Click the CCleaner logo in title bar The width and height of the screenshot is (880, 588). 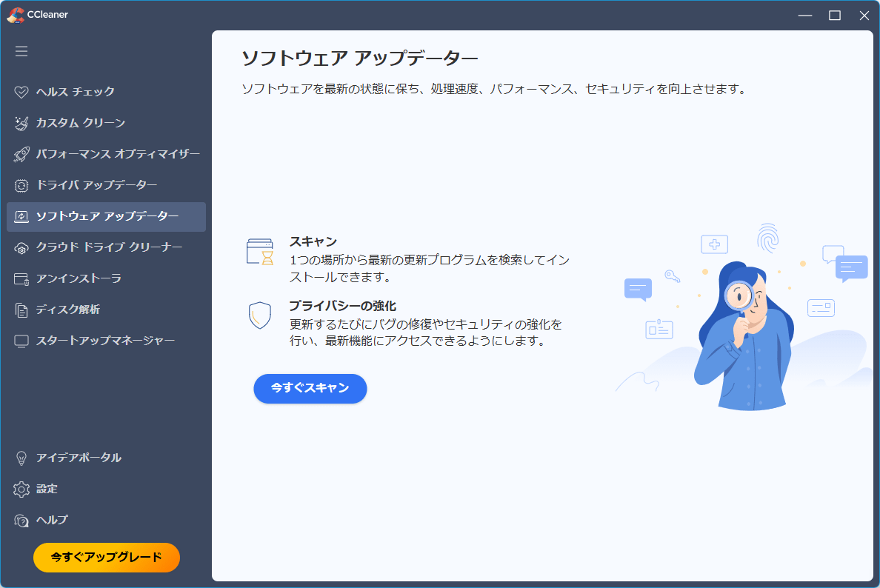tap(15, 15)
